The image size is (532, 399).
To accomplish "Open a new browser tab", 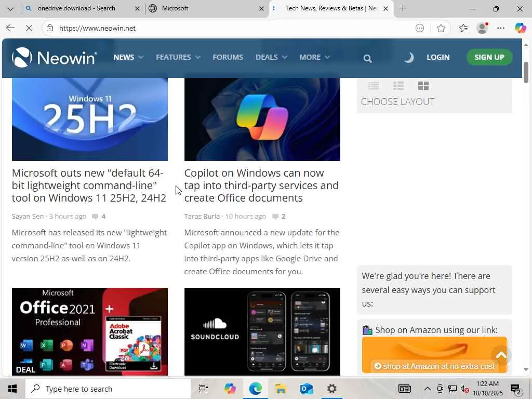I will coord(403,8).
